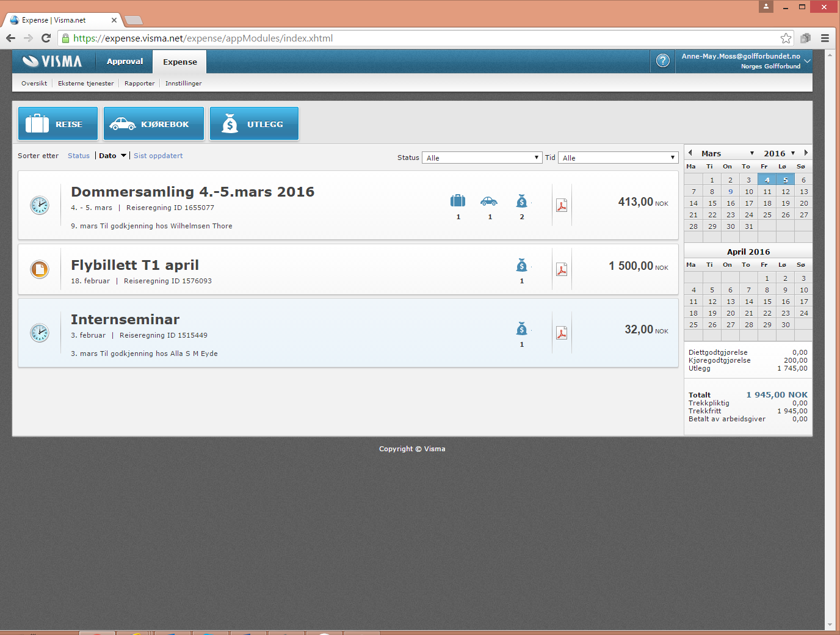
Task: Open PDF icon for Internseminar report
Action: tap(562, 333)
